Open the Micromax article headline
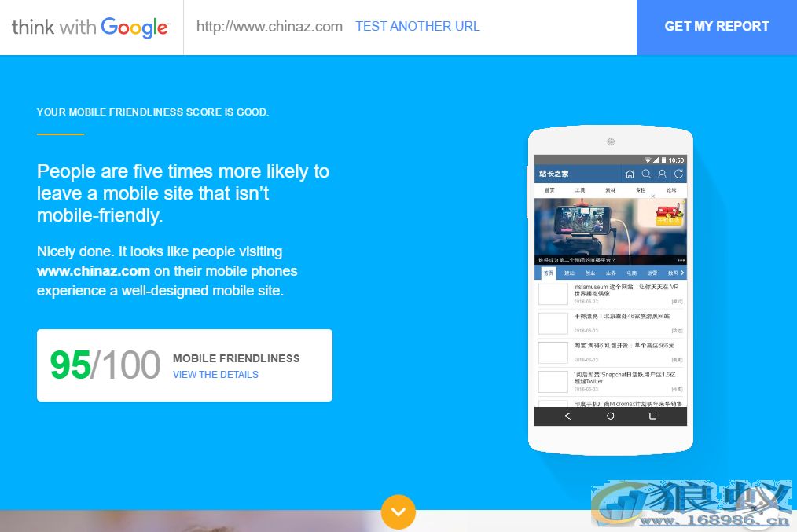797x532 pixels. [x=628, y=404]
